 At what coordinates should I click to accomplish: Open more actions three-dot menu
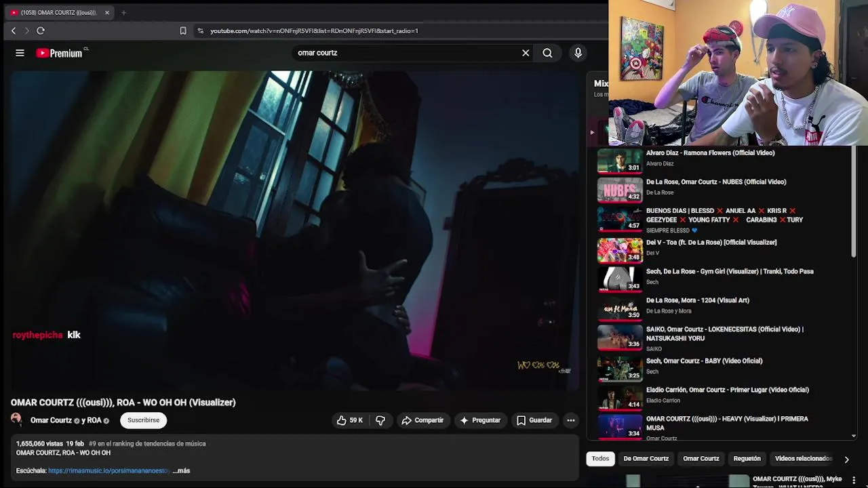pos(571,420)
